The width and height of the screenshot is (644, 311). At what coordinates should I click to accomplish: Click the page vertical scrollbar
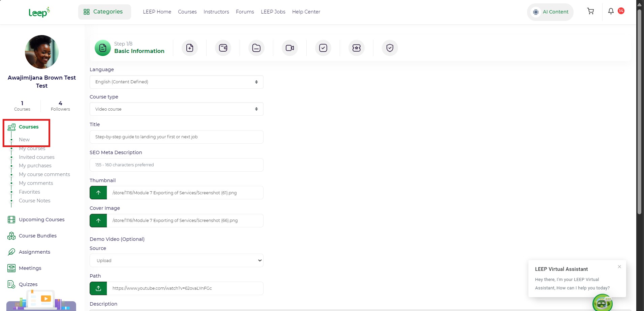pyautogui.click(x=639, y=111)
